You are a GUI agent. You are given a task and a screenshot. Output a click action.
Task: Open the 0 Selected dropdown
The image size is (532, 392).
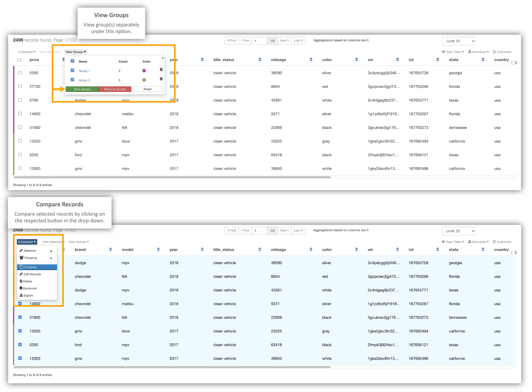tap(27, 52)
